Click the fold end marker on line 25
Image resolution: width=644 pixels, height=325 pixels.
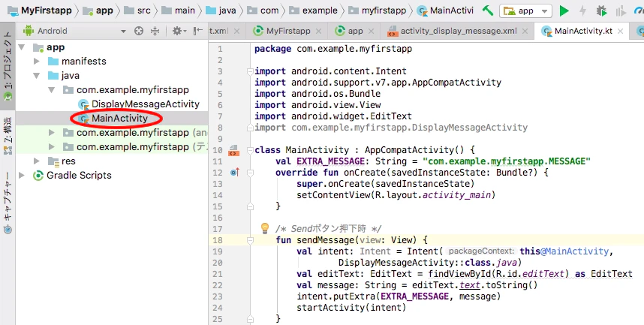pos(250,319)
